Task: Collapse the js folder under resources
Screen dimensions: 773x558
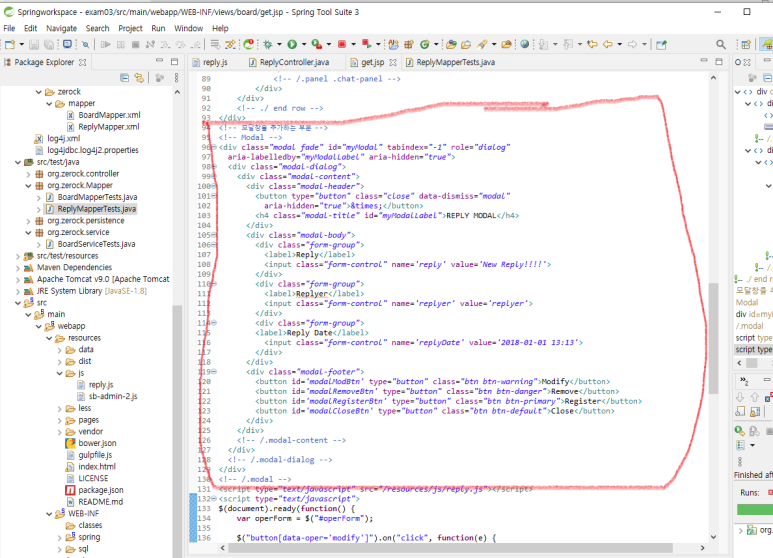Action: 60,373
